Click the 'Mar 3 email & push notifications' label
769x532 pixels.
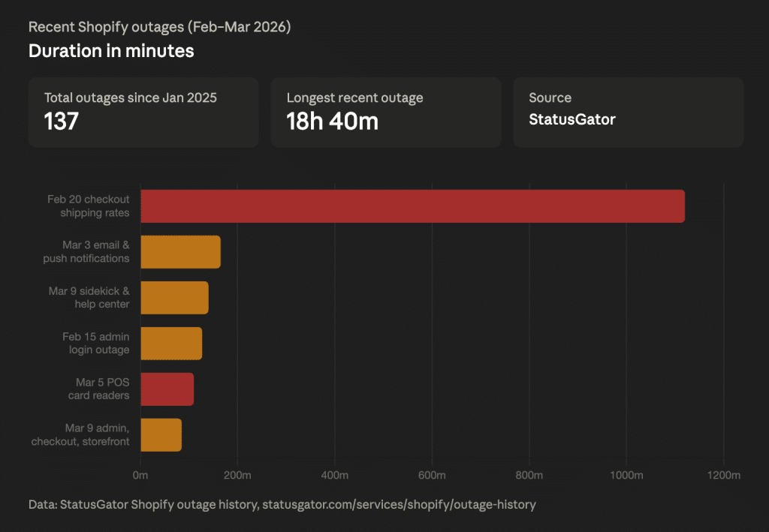point(86,252)
